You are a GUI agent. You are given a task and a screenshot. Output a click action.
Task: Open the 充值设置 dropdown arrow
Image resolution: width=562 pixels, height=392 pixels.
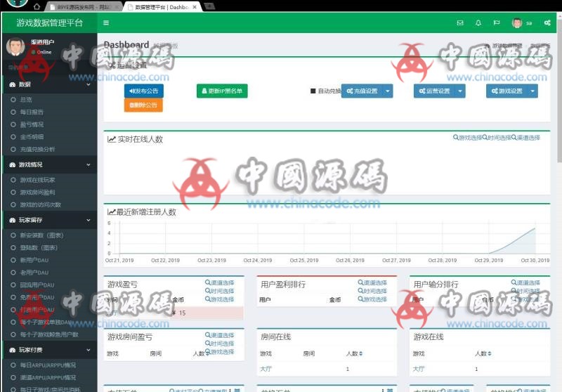click(388, 91)
